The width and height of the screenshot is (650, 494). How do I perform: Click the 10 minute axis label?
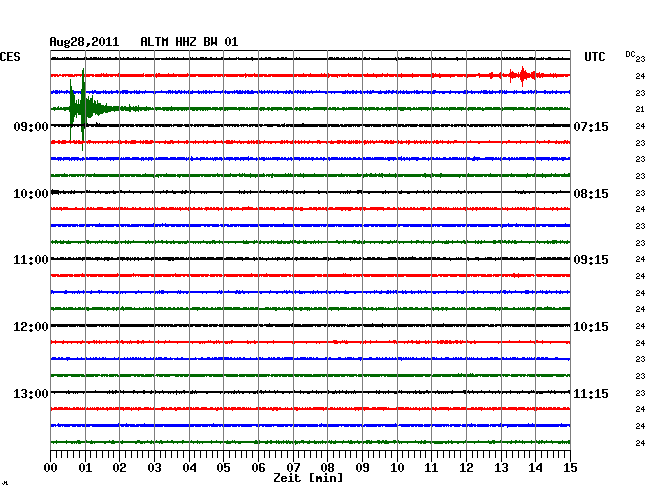pyautogui.click(x=397, y=467)
